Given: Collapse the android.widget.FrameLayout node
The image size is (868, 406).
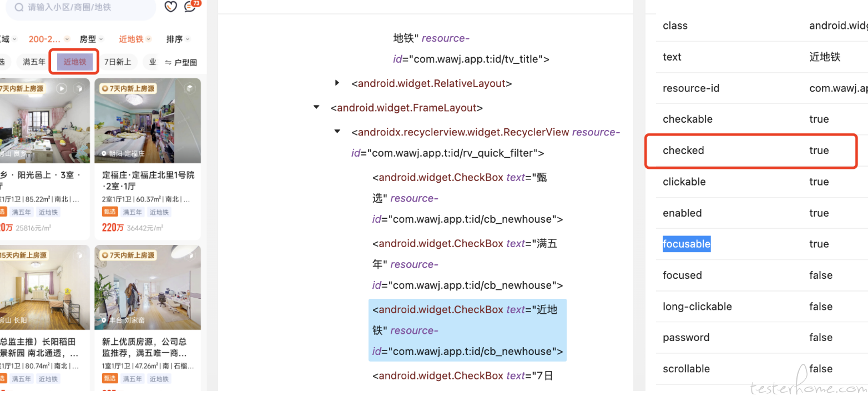Looking at the screenshot, I should 316,107.
